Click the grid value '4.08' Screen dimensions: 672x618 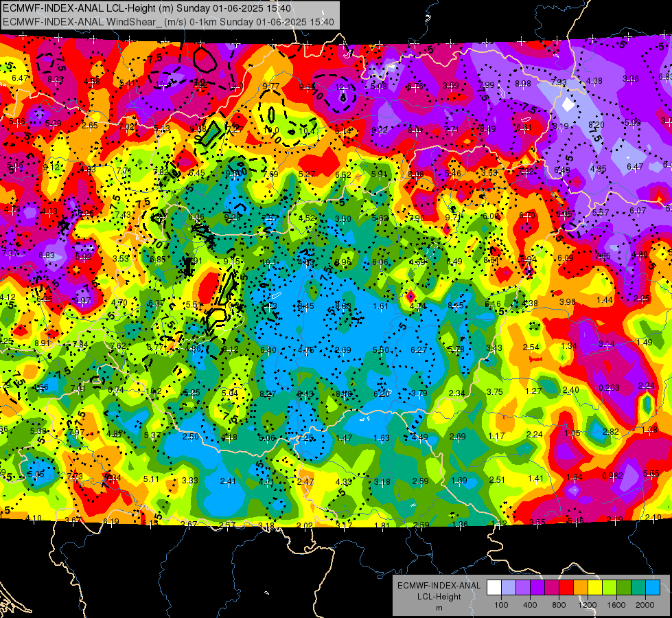[594, 80]
